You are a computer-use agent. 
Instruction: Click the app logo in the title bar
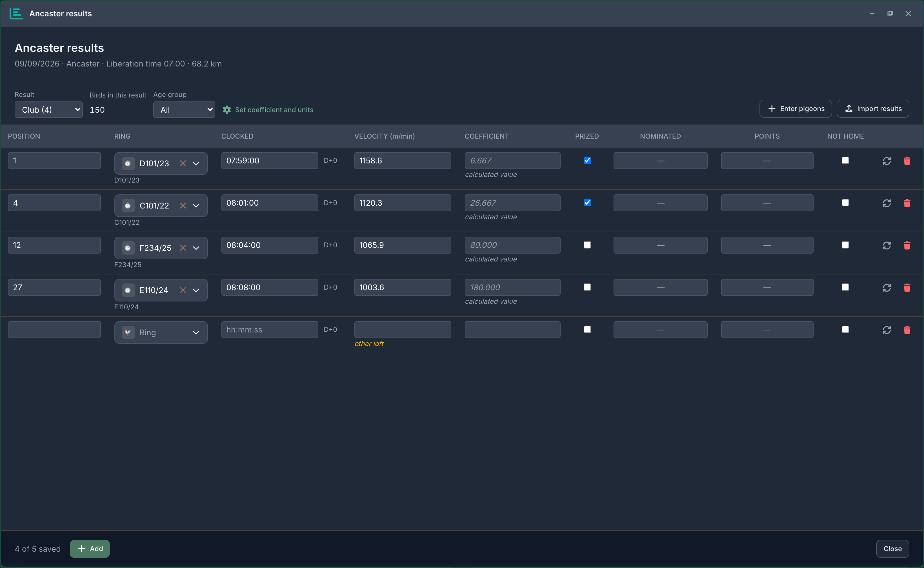[16, 14]
